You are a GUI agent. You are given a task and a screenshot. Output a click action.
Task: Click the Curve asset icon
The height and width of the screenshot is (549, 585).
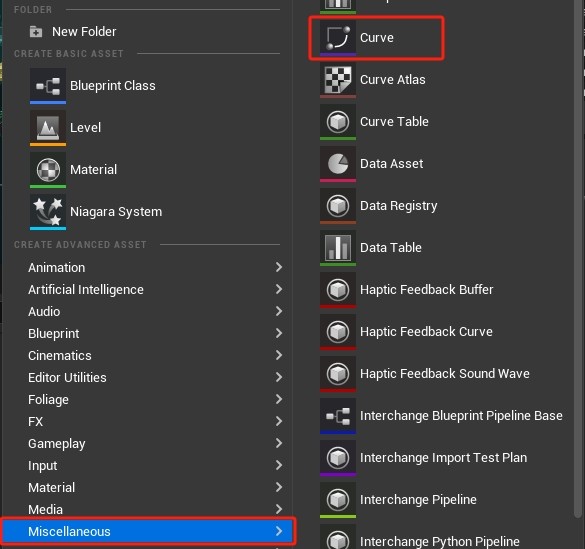pyautogui.click(x=338, y=38)
